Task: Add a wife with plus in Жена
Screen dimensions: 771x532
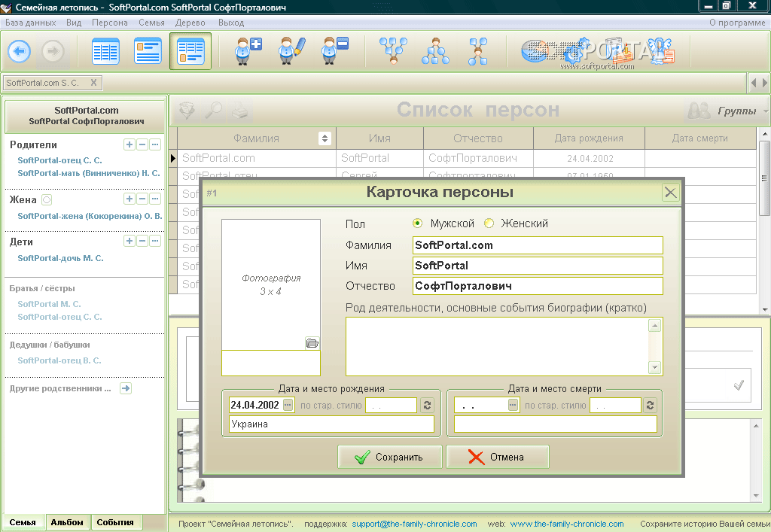Action: [130, 199]
